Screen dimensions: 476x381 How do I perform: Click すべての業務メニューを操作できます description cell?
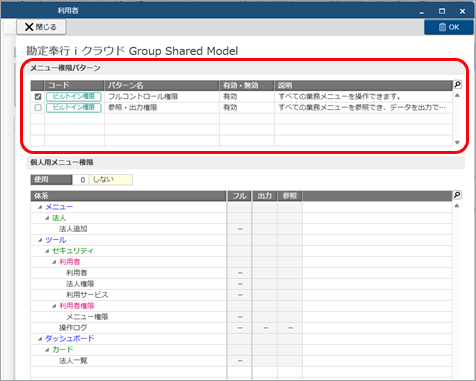coord(364,97)
